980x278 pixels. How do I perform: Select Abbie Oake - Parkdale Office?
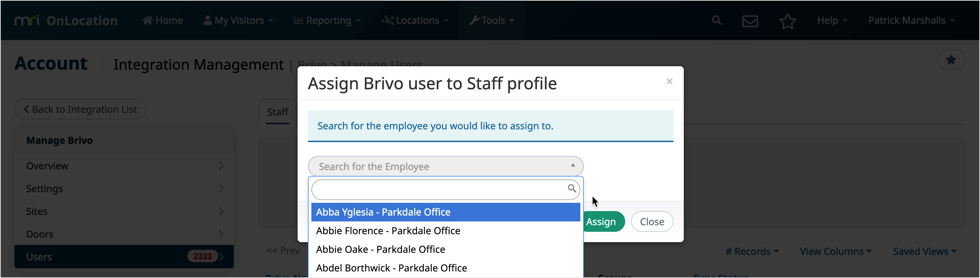[446, 250]
